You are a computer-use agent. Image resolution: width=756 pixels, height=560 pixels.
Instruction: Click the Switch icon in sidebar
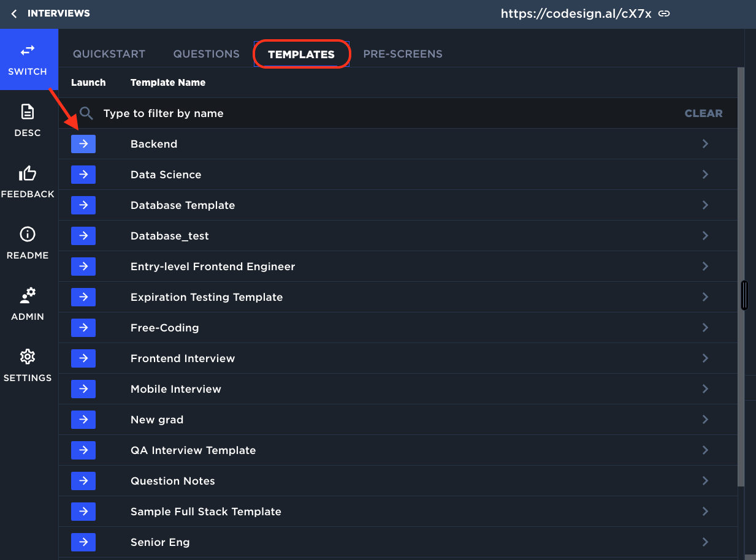[28, 51]
